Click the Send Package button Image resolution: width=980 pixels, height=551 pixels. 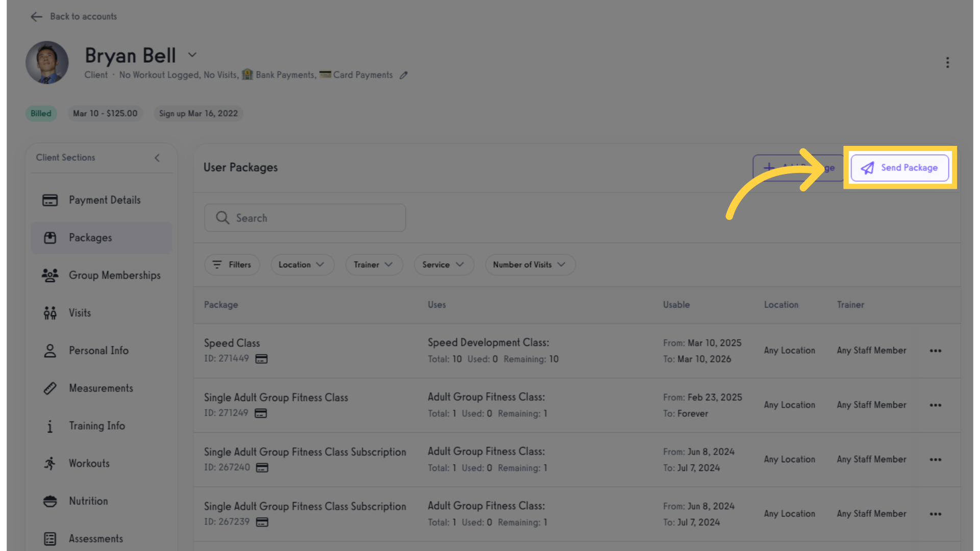[x=899, y=168]
